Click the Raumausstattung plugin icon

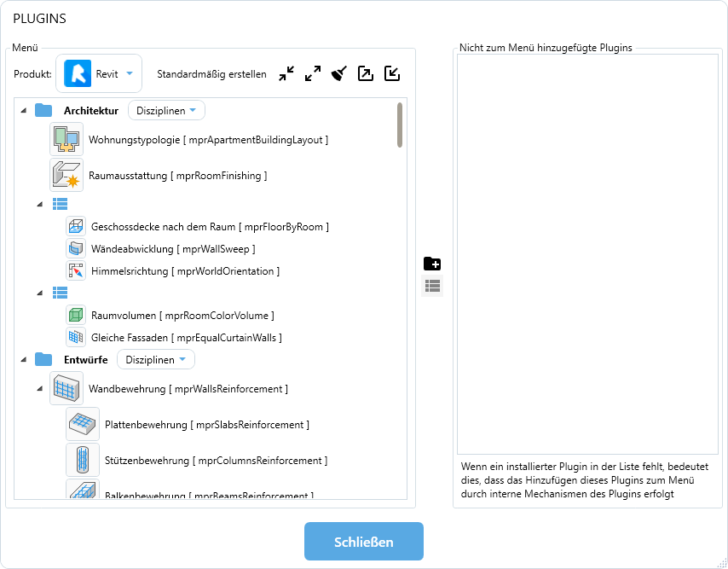[66, 175]
